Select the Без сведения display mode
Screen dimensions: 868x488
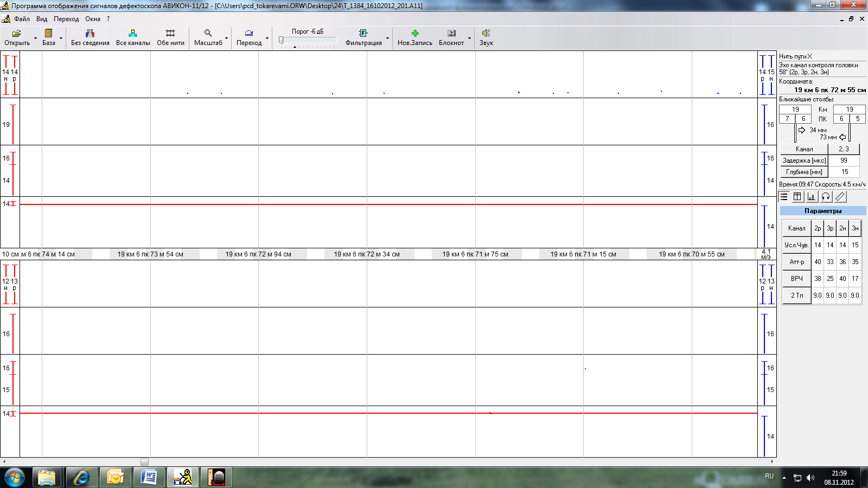click(x=90, y=37)
